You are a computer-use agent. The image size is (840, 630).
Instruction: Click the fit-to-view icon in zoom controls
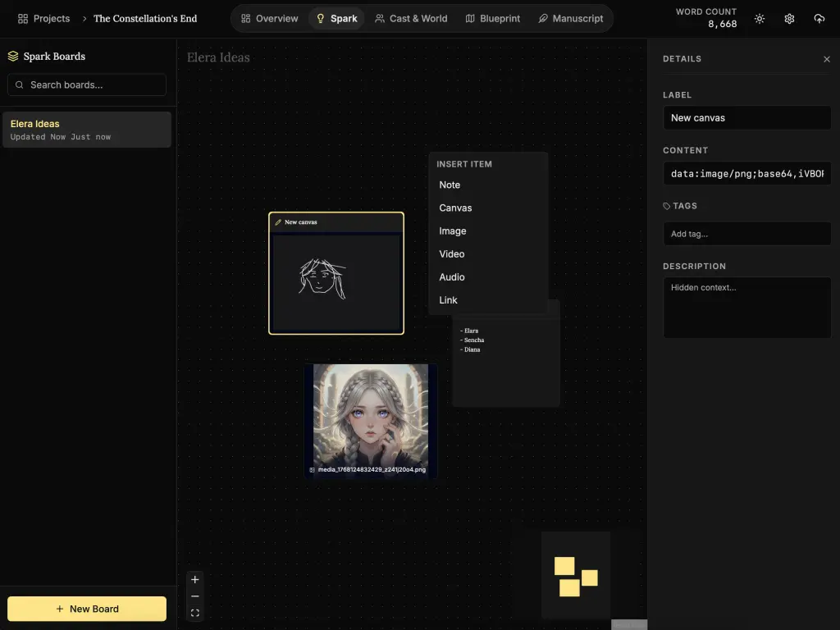coord(194,612)
